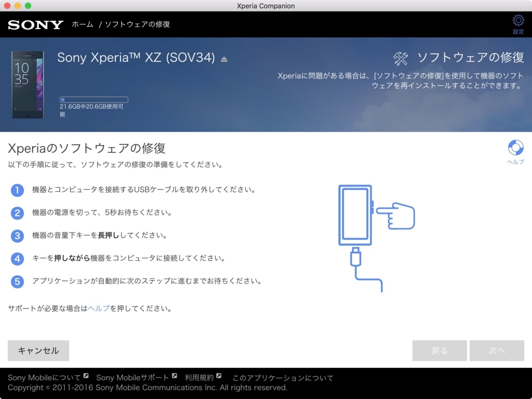Click the Xperia Companion window title
The height and width of the screenshot is (399, 532).
pos(265,6)
